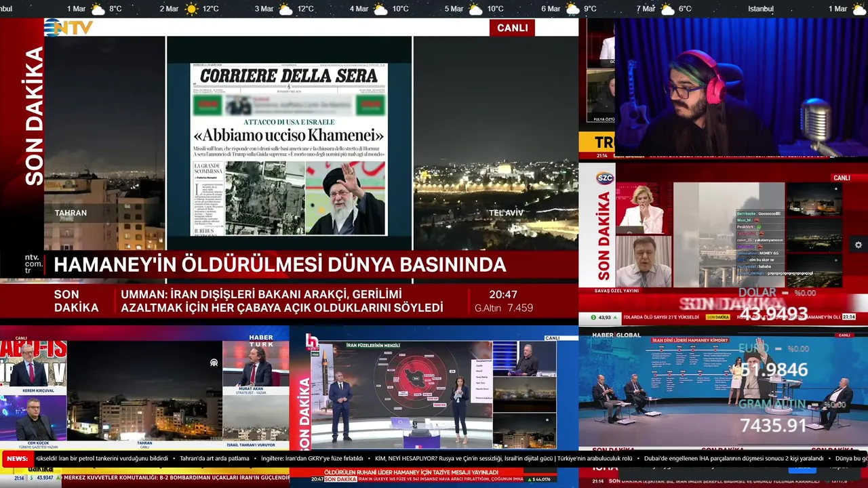Screen dimensions: 868x488
Task: Click the CANLI badge on Haber Global feed
Action: tap(844, 335)
